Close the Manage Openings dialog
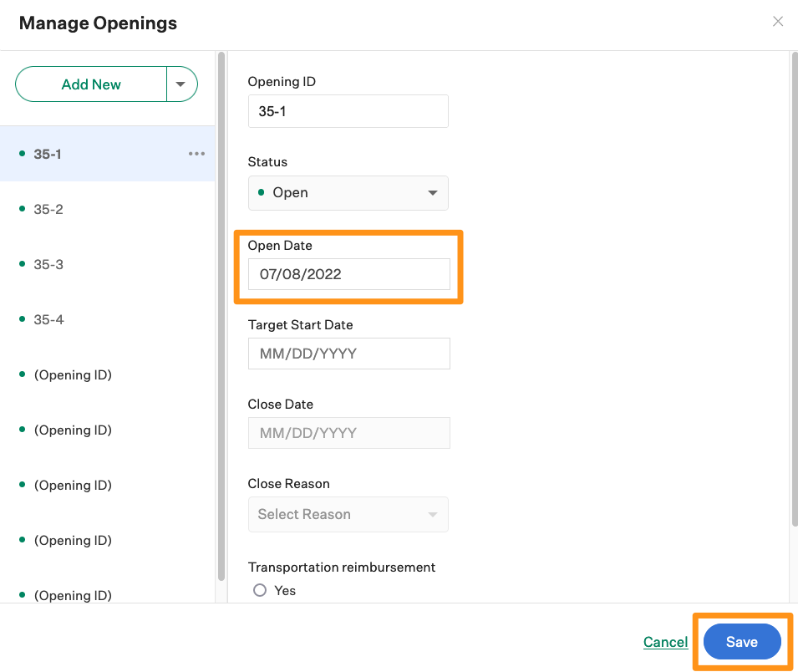The image size is (798, 672). pos(778,21)
